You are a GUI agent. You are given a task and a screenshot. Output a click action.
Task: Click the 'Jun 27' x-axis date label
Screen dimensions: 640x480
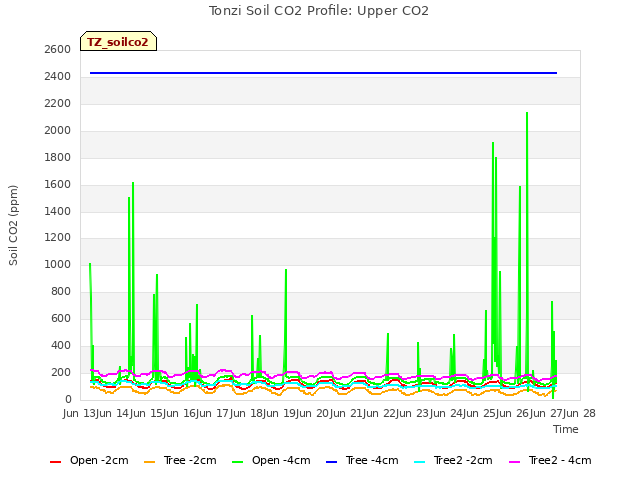pyautogui.click(x=548, y=413)
